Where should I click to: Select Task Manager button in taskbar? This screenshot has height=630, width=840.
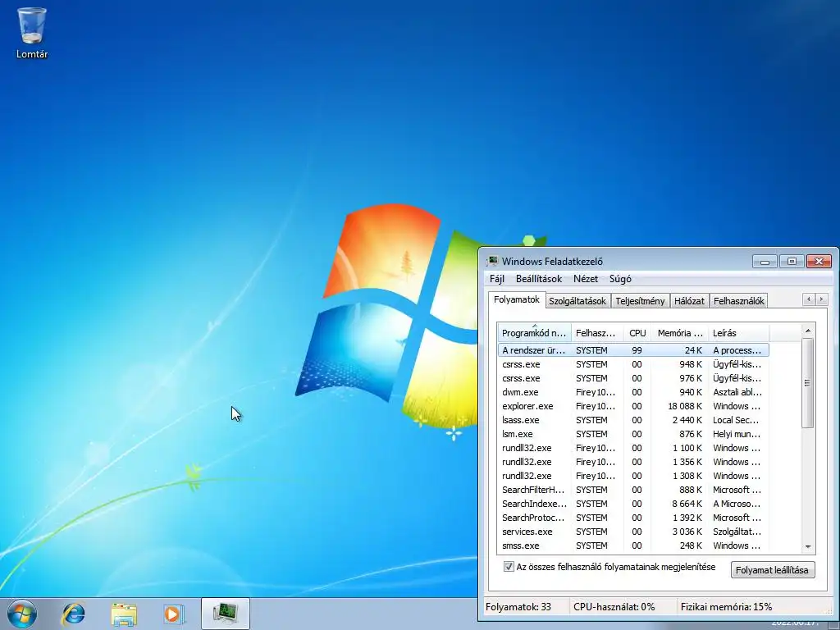(x=226, y=614)
